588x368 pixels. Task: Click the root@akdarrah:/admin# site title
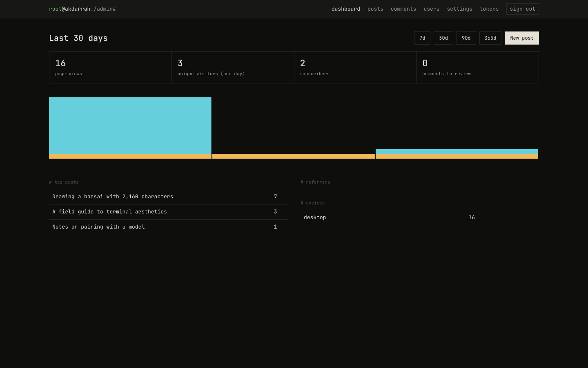pos(82,9)
